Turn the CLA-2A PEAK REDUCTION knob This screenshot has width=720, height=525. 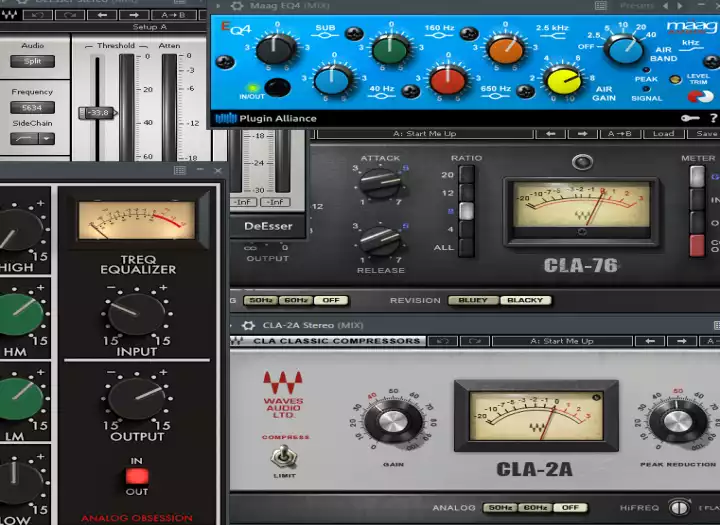click(677, 422)
